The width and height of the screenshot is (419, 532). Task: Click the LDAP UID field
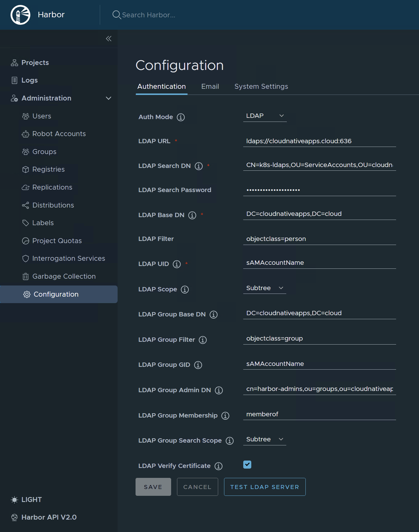tap(320, 263)
